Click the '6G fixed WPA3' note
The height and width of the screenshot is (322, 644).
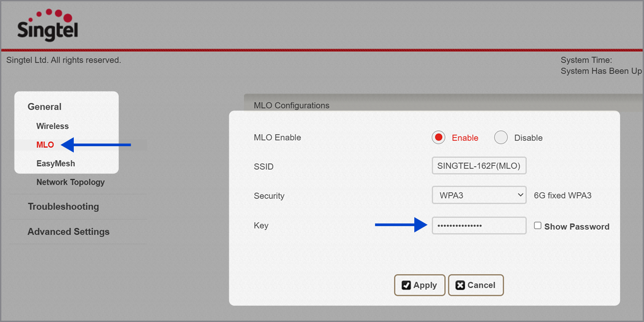tap(563, 195)
